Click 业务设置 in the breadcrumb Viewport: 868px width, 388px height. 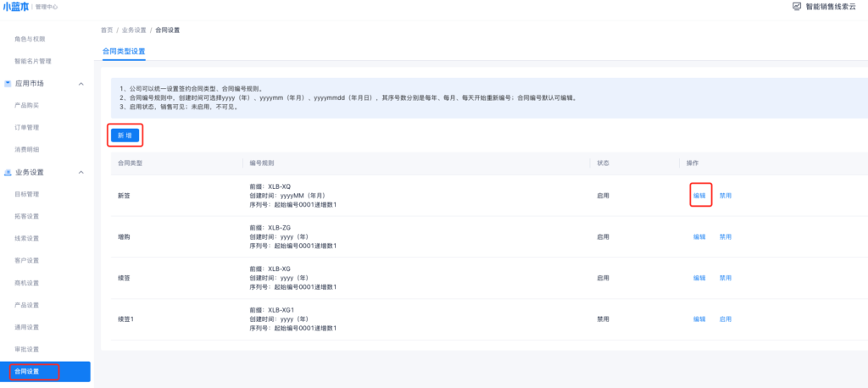point(134,30)
